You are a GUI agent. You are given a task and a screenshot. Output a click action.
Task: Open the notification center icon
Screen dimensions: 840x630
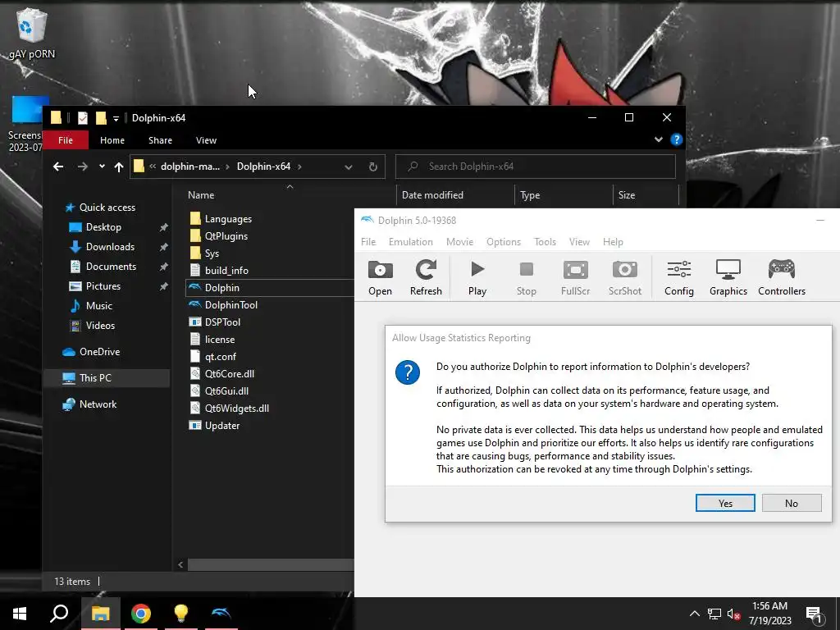tap(815, 614)
